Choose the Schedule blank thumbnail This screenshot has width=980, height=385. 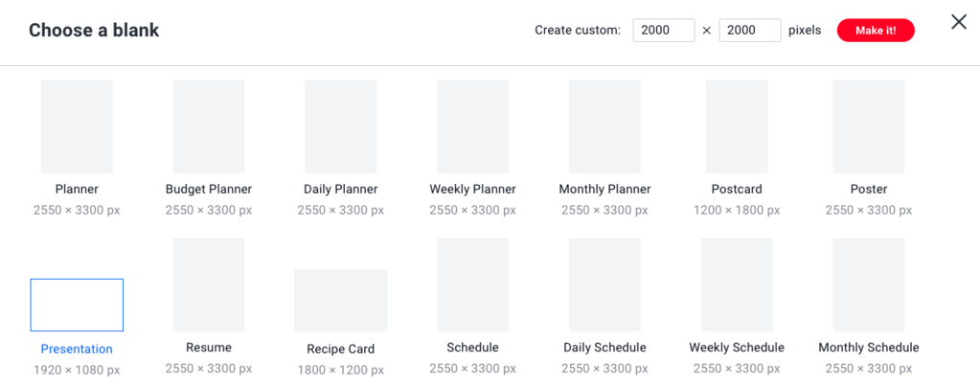[472, 284]
